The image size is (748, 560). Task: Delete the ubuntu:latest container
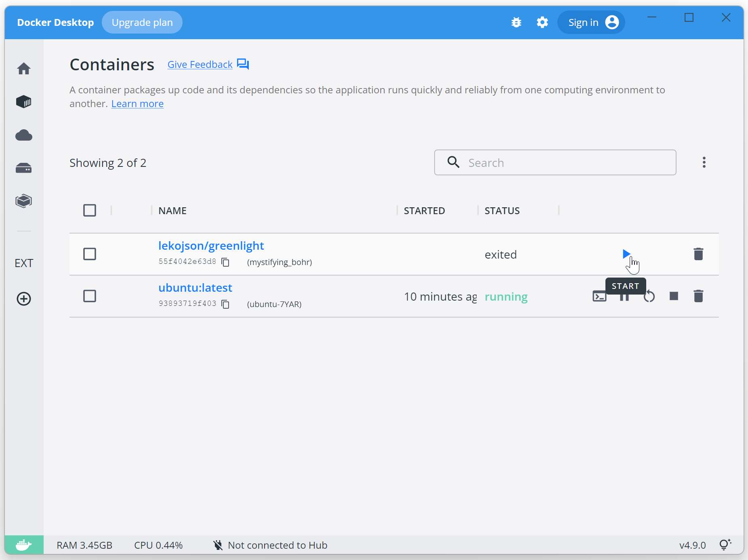click(x=698, y=296)
